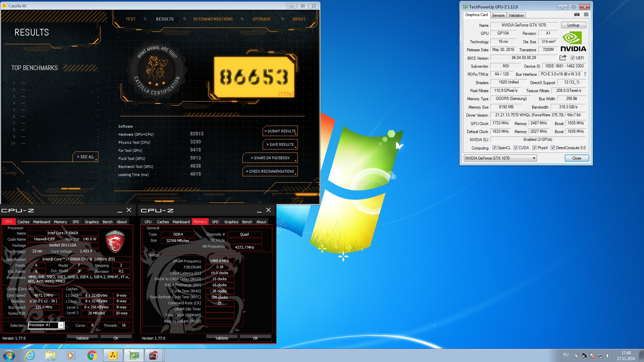Launch Internet Explorer from taskbar
The width and height of the screenshot is (644, 362).
point(30,355)
